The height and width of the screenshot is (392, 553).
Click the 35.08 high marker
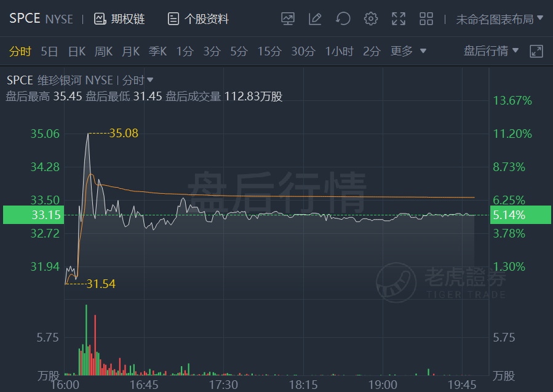[124, 133]
